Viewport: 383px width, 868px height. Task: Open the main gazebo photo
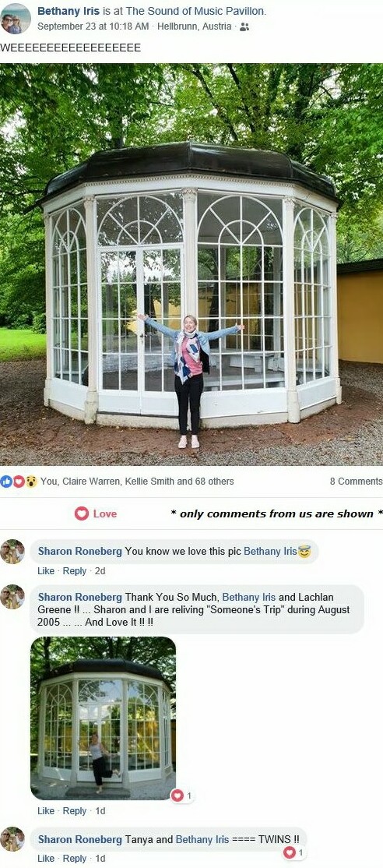pyautogui.click(x=191, y=264)
